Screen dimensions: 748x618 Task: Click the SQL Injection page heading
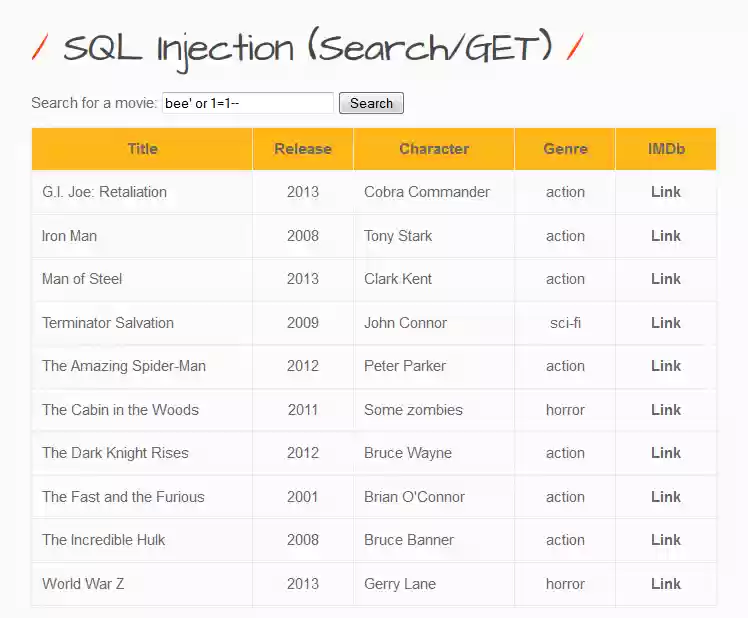(308, 47)
